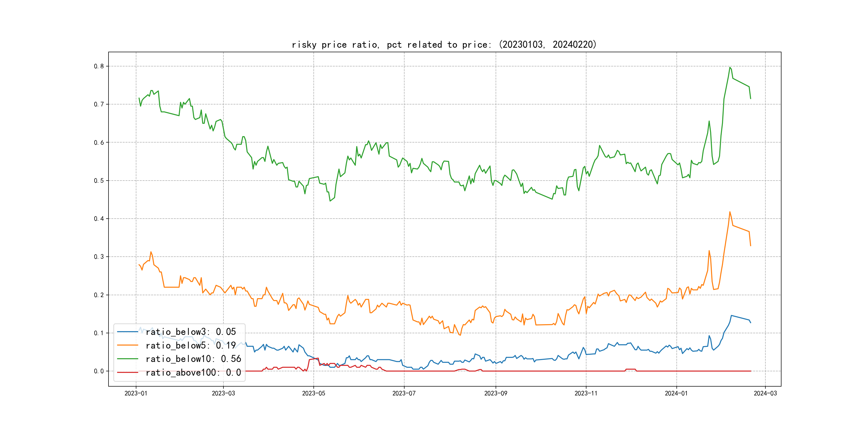Click the 2023-05 x-axis tick label
Image resolution: width=868 pixels, height=434 pixels.
[313, 393]
